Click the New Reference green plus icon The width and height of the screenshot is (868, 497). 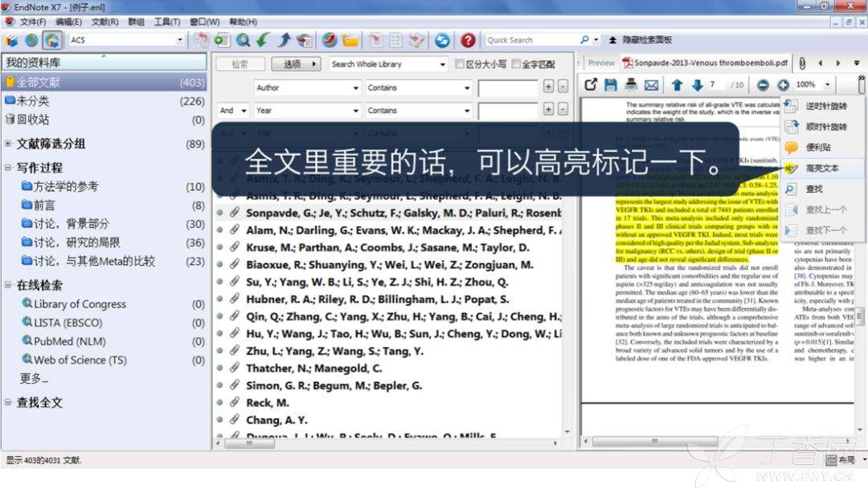coord(222,40)
